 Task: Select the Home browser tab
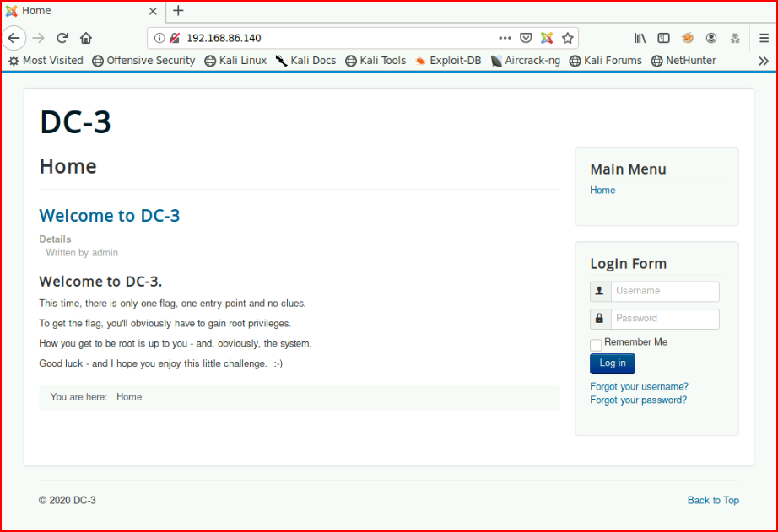tap(84, 11)
